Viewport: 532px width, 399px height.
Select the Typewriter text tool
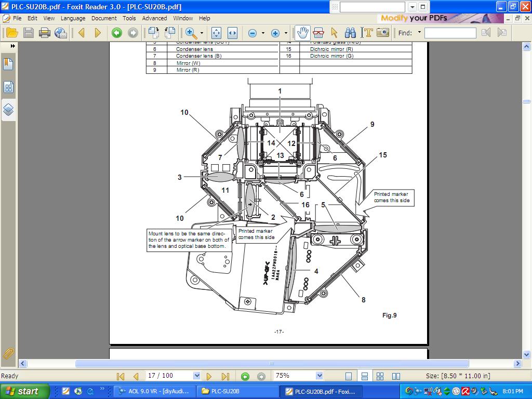(367, 33)
